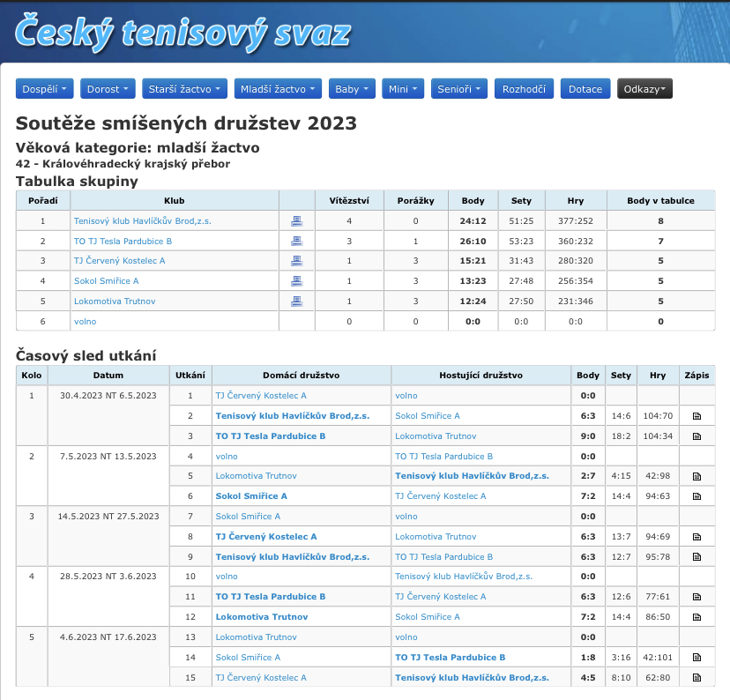The image size is (730, 700).
Task: Open guest Sokol Smiřice A in match 12
Action: pyautogui.click(x=428, y=617)
